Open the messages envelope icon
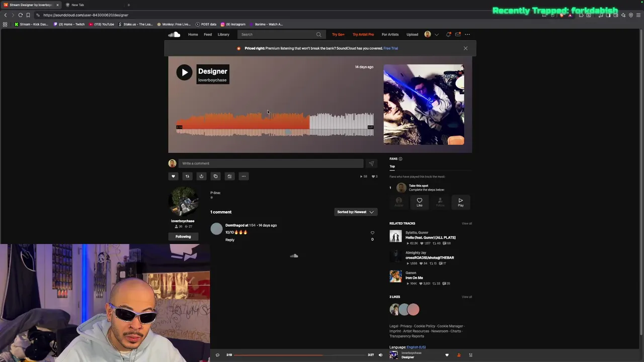Screen dimensions: 644x362 (x=458, y=35)
